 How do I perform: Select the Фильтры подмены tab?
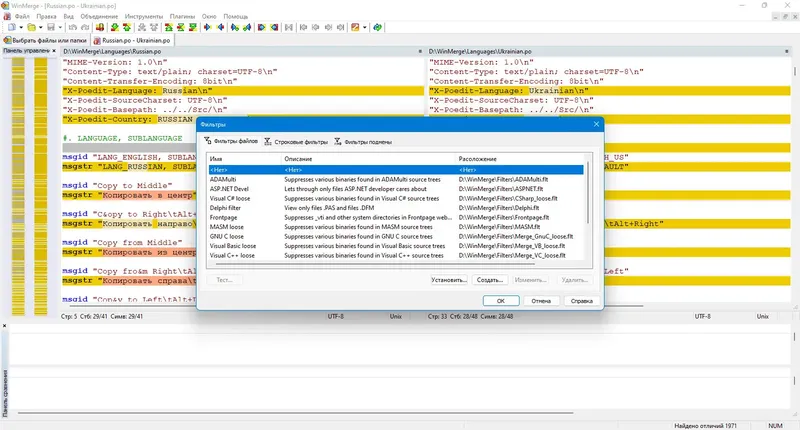point(363,142)
